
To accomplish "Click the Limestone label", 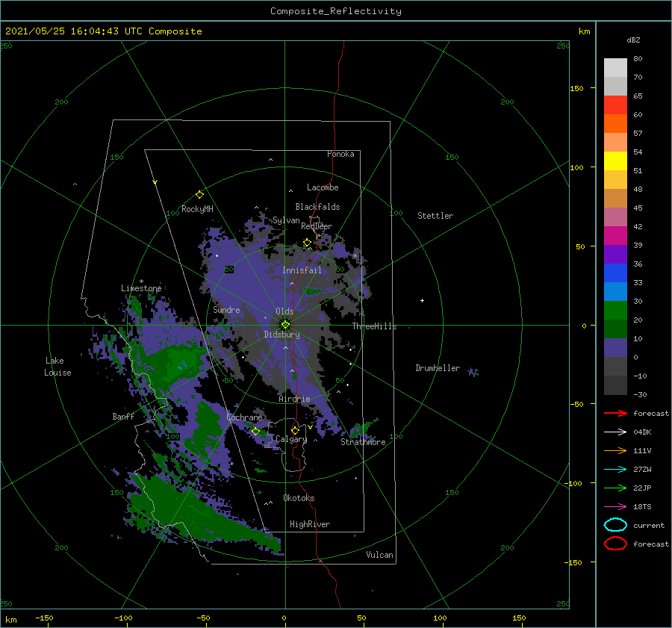I will pos(141,288).
